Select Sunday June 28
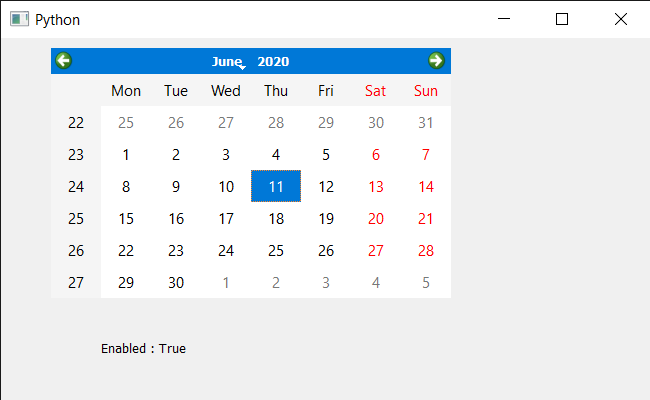Screen dimensions: 650x400 (426, 250)
